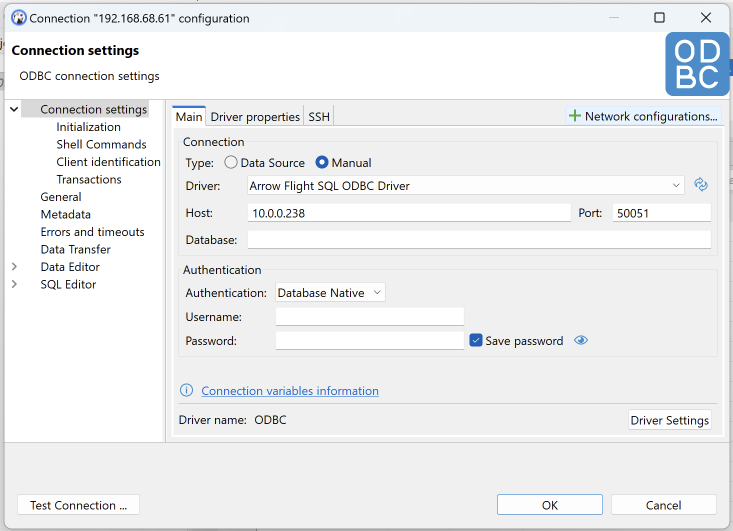Viewport: 733px width, 531px height.
Task: Click the DBeaver icon in title bar
Action: tap(18, 18)
